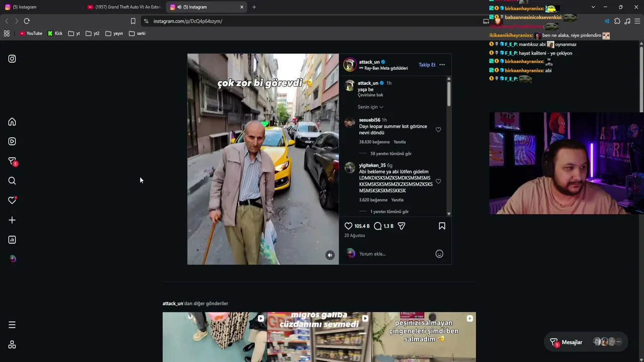Go to the Instagram Home feed icon
644x362 pixels.
(12, 122)
